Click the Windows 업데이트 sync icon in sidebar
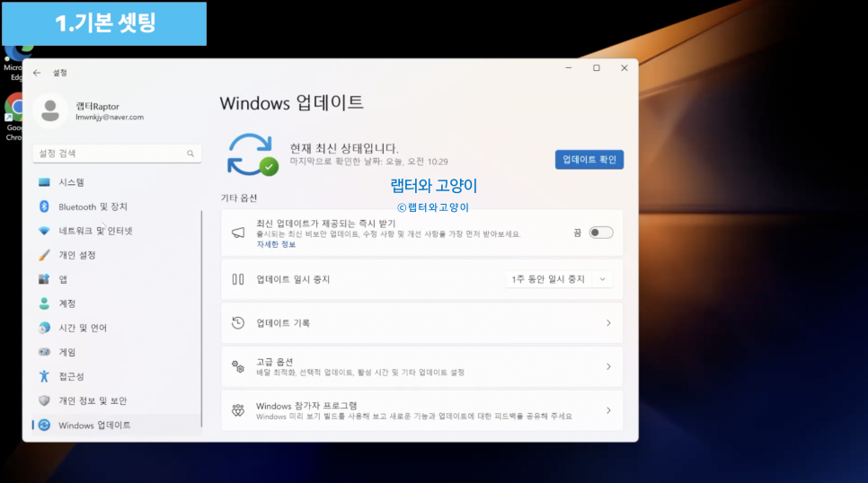Viewport: 868px width, 483px height. coord(44,425)
